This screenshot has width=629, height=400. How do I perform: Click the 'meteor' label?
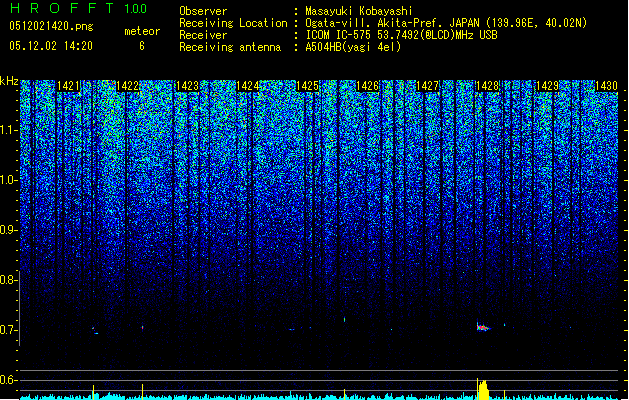click(x=142, y=31)
